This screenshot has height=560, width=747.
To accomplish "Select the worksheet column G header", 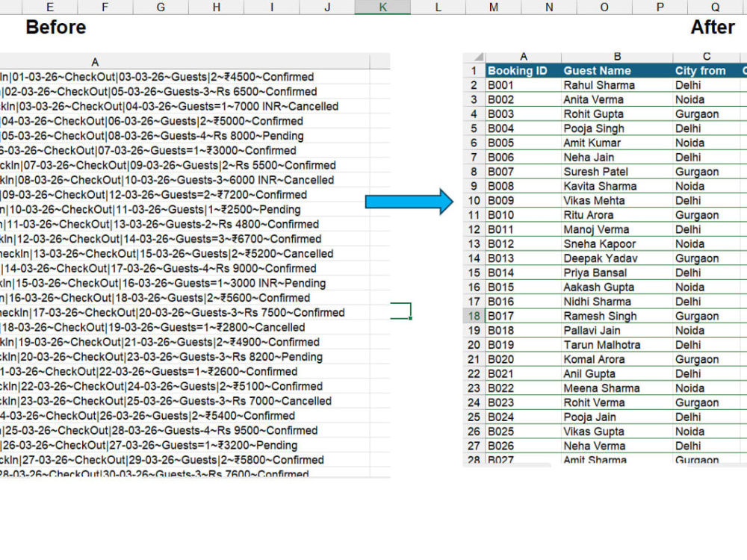I will [161, 7].
